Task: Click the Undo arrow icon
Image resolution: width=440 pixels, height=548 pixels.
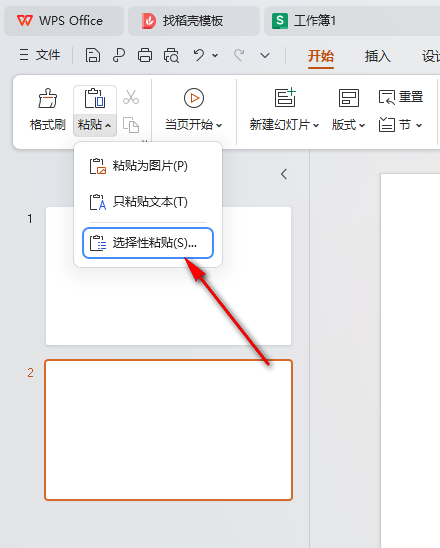Action: click(x=199, y=55)
